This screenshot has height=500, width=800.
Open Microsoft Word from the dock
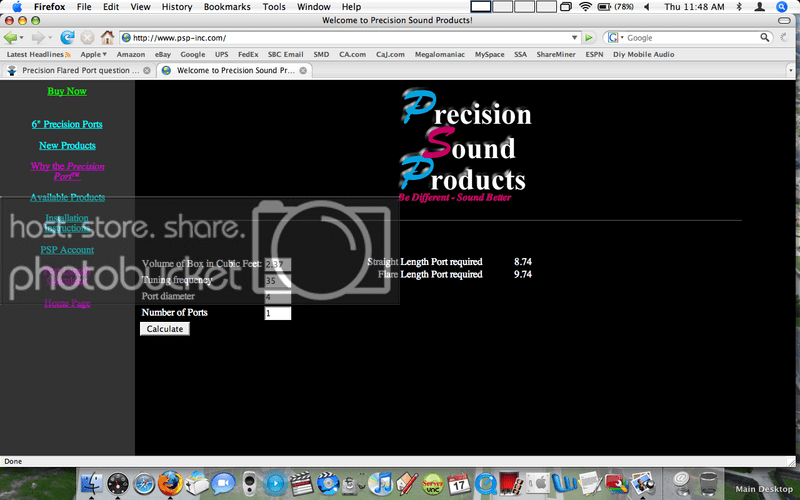(564, 483)
